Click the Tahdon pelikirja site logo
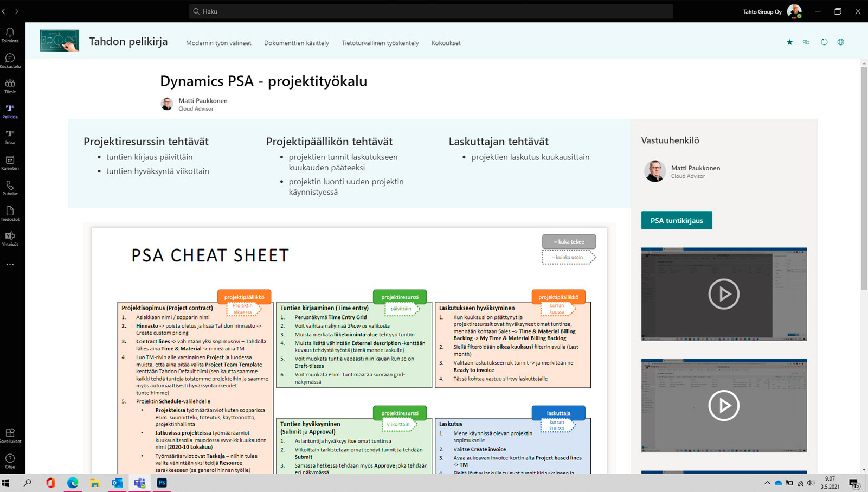This screenshot has width=868, height=492. coord(60,41)
